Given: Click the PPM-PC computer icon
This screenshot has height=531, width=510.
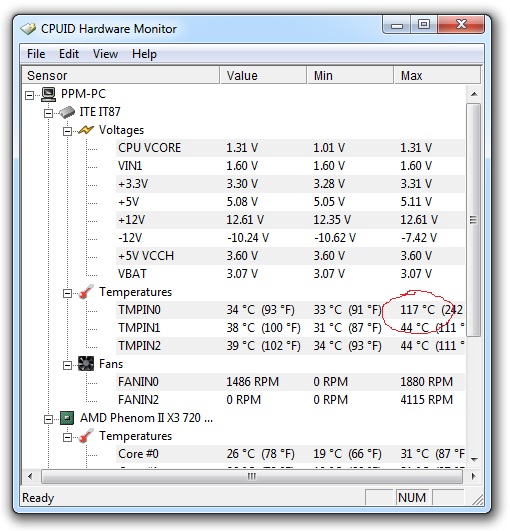Looking at the screenshot, I should pyautogui.click(x=49, y=94).
